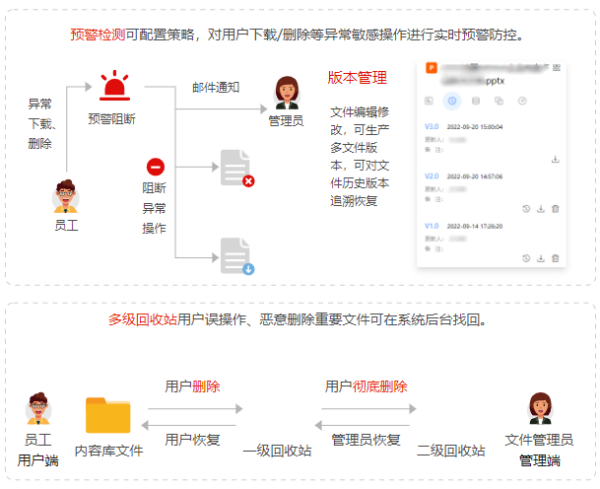The width and height of the screenshot is (600, 489).
Task: Restore the V1.0 file version
Action: (x=526, y=259)
